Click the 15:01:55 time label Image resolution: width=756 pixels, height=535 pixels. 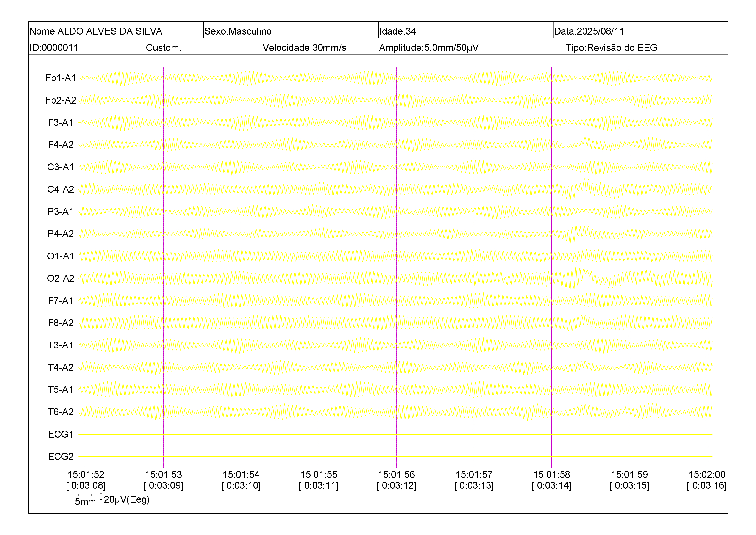point(319,475)
